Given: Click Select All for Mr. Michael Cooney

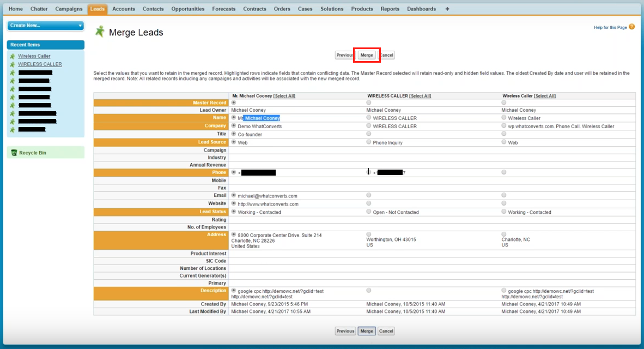Looking at the screenshot, I should pyautogui.click(x=284, y=96).
